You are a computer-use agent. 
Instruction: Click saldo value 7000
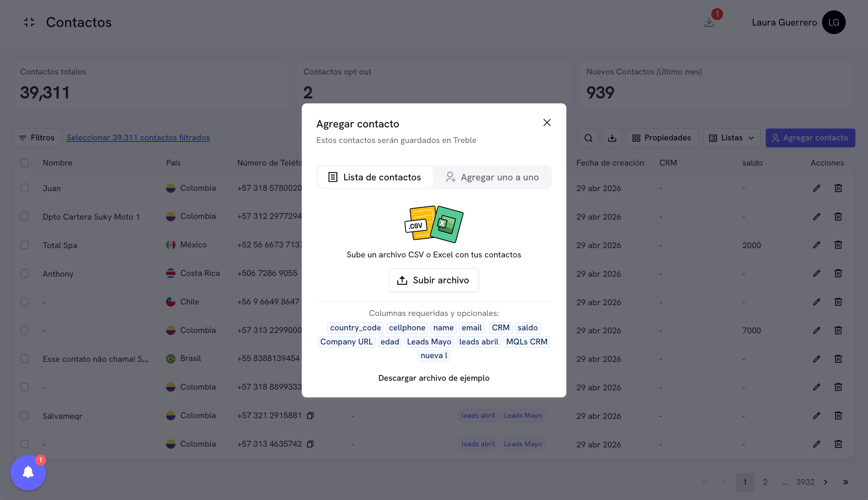coord(752,330)
